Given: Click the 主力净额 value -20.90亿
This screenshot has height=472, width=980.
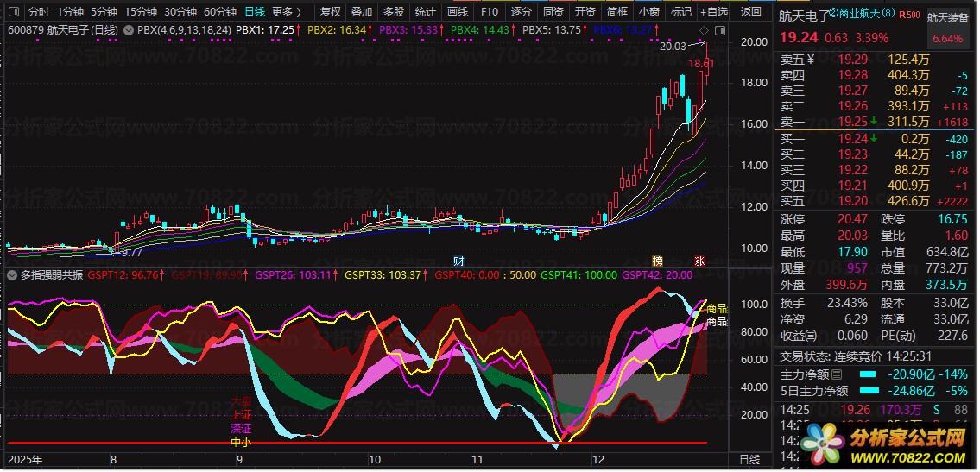Looking at the screenshot, I should coord(912,374).
